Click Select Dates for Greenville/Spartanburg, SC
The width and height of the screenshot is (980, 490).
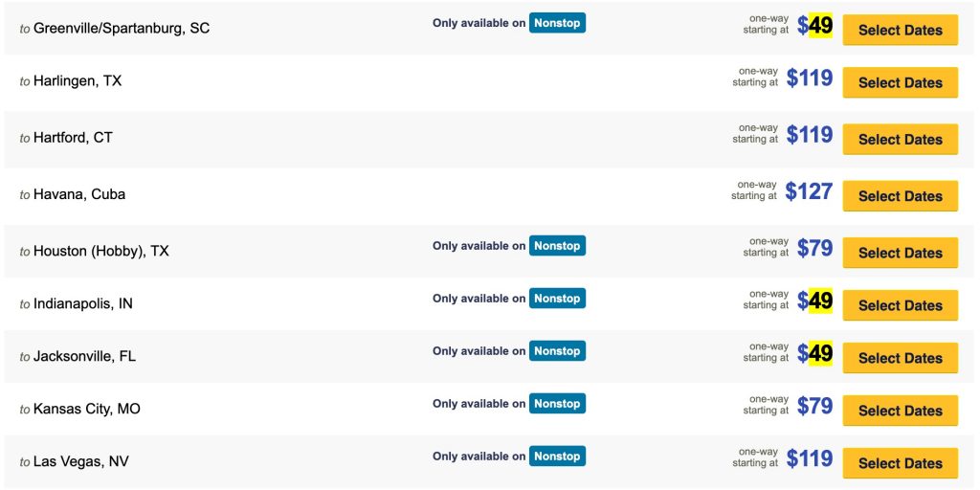pyautogui.click(x=900, y=30)
